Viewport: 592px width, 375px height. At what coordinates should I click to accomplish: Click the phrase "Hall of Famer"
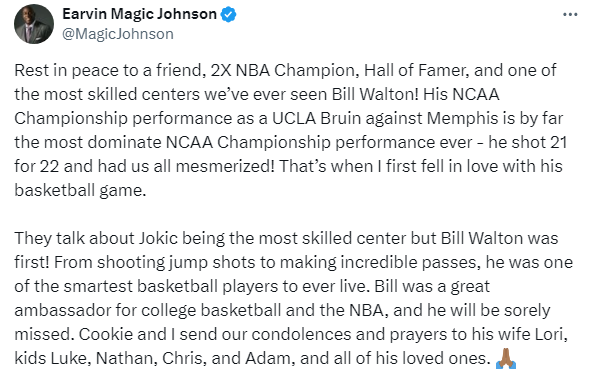416,71
